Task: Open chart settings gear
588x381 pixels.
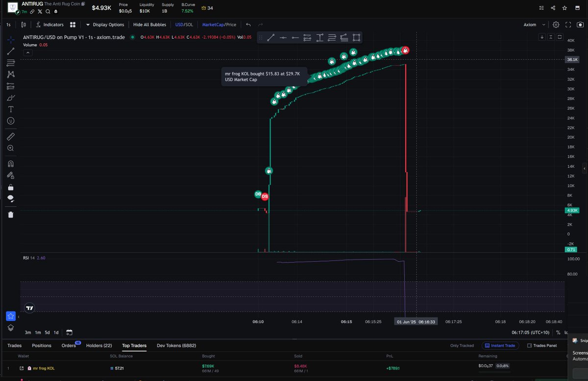Action: (x=556, y=24)
